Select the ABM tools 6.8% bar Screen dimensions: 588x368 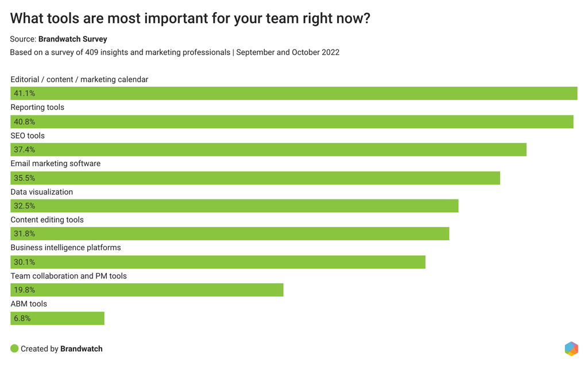point(57,318)
